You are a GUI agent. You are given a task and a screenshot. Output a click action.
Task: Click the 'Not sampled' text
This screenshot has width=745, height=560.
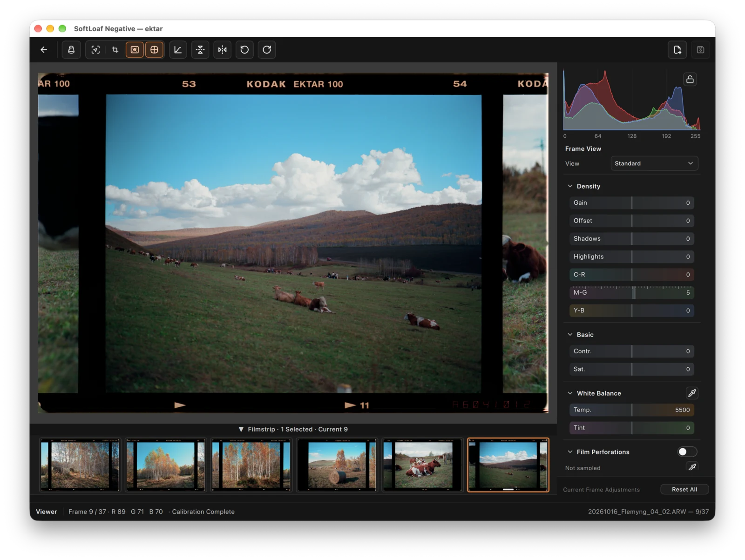(x=583, y=468)
